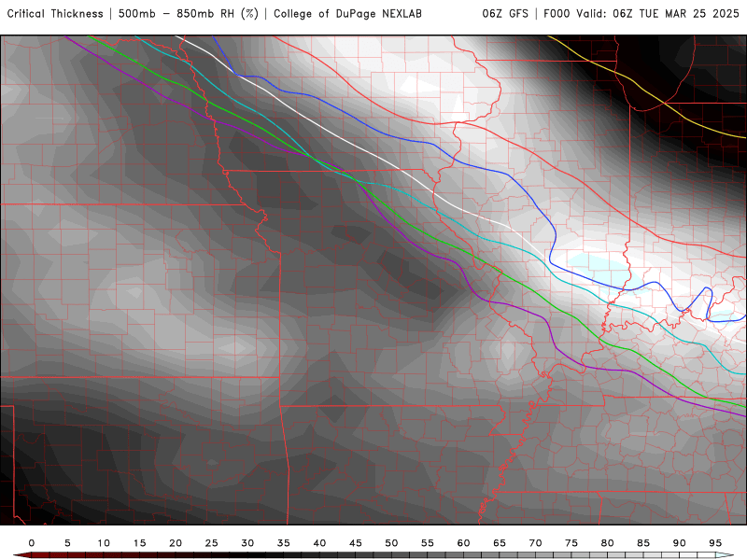Click the colorbar label "70"
This screenshot has width=747, height=560.
pos(535,543)
